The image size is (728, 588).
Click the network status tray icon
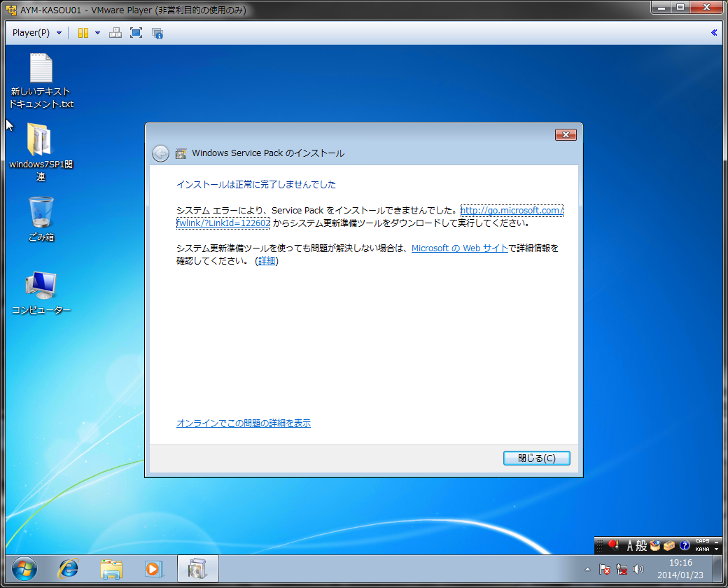coord(622,569)
